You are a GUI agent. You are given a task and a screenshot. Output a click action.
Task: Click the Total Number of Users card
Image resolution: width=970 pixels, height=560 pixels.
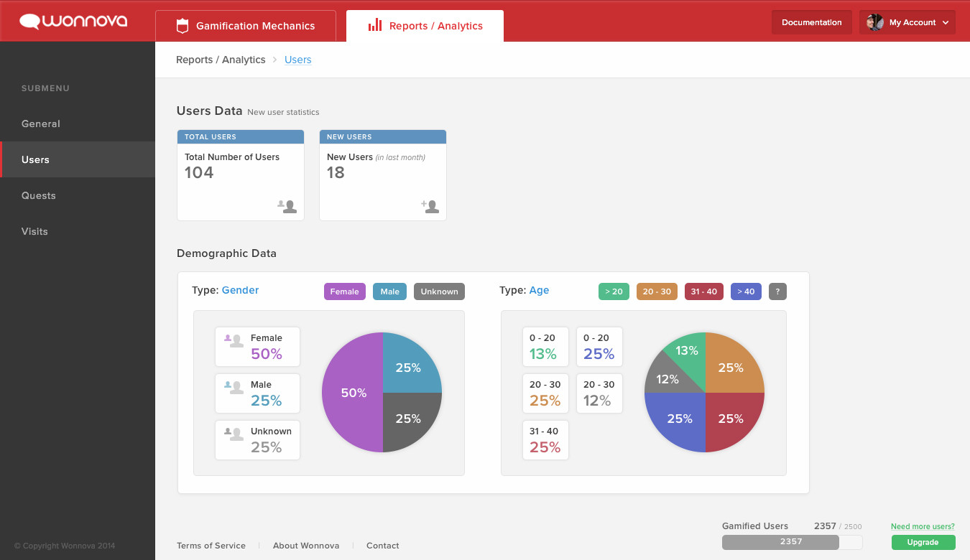241,175
